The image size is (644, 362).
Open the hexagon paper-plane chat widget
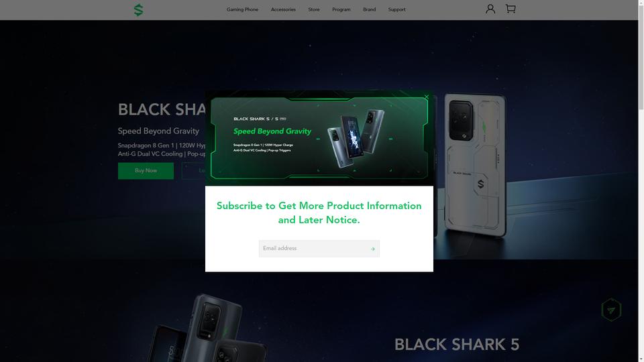click(611, 310)
